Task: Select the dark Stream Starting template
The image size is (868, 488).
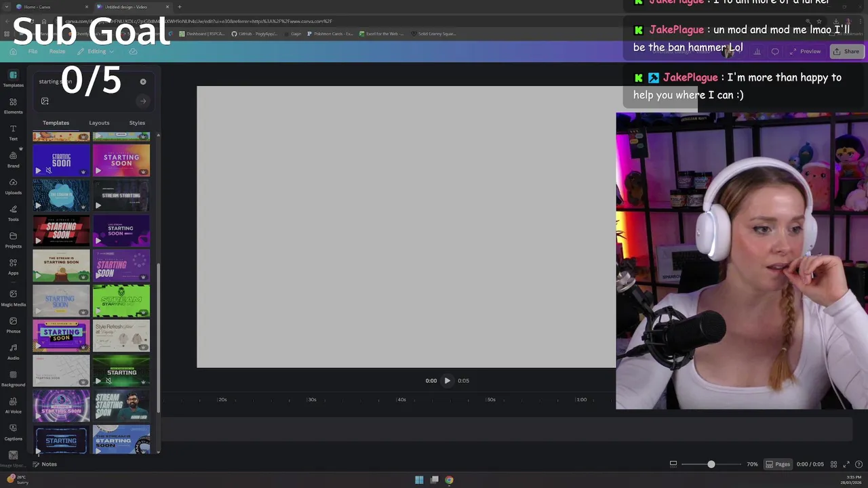Action: (x=121, y=195)
